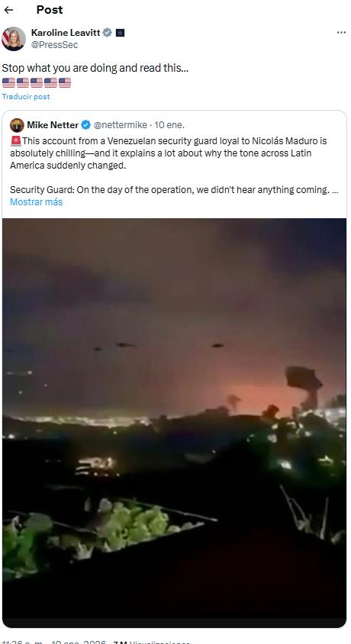Screen dimensions: 351x644
Task: Go back using the arrow icon
Action: (8, 10)
